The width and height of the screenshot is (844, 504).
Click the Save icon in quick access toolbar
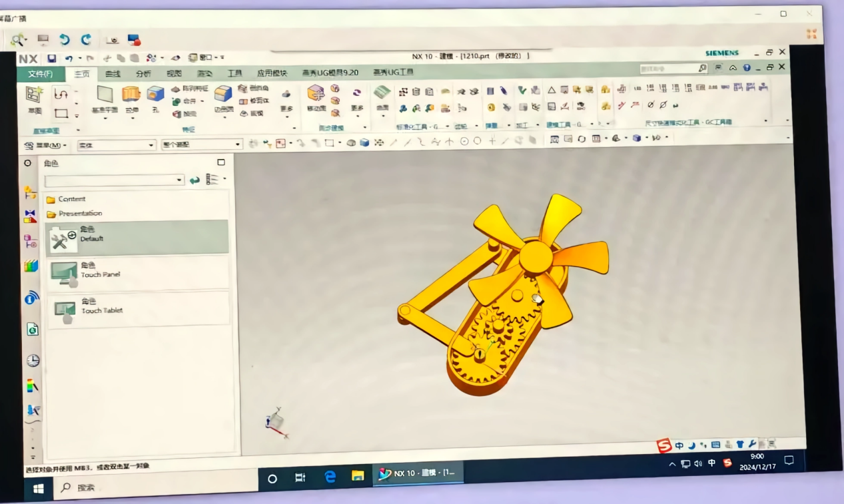click(52, 59)
